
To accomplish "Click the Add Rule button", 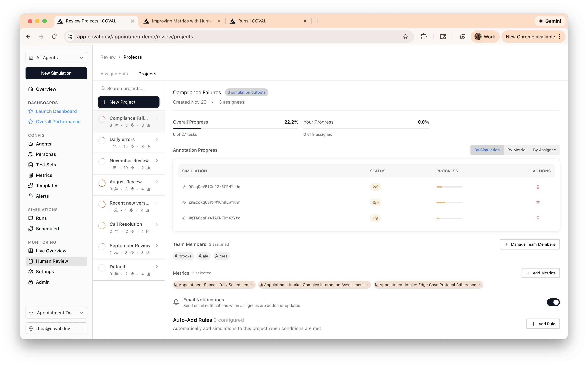I will (x=543, y=324).
